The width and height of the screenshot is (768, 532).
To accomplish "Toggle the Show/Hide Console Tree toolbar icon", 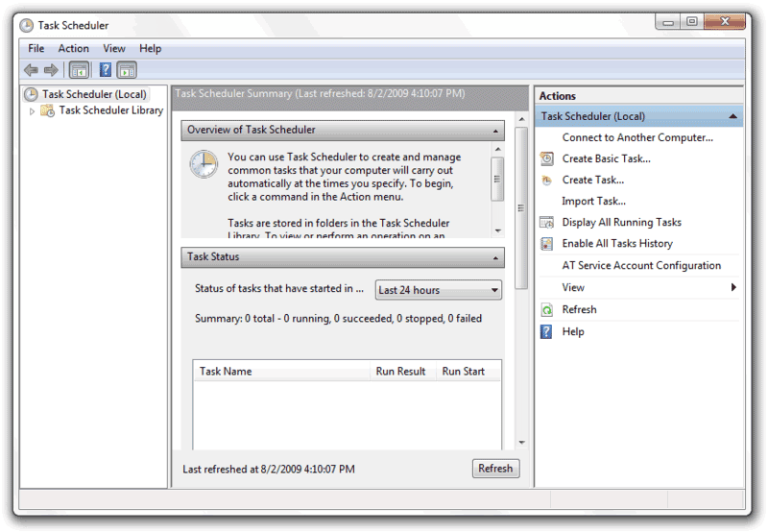I will click(x=79, y=70).
